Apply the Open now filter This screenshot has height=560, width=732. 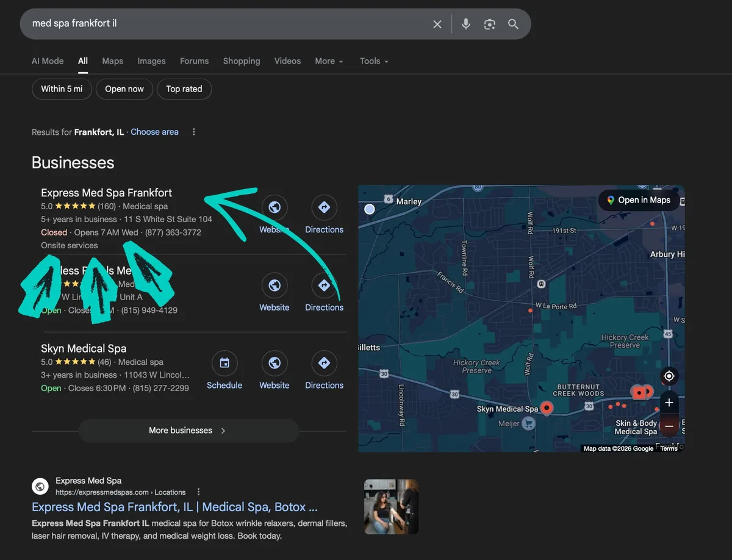coord(124,89)
